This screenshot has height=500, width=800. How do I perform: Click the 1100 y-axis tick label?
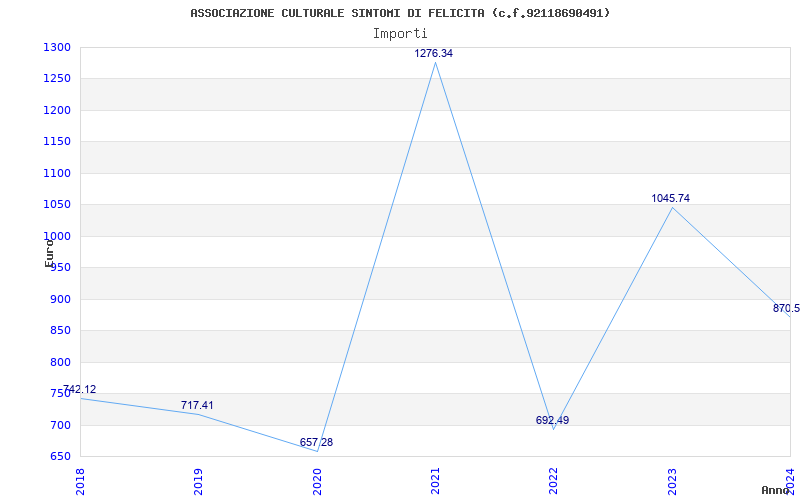click(x=57, y=173)
